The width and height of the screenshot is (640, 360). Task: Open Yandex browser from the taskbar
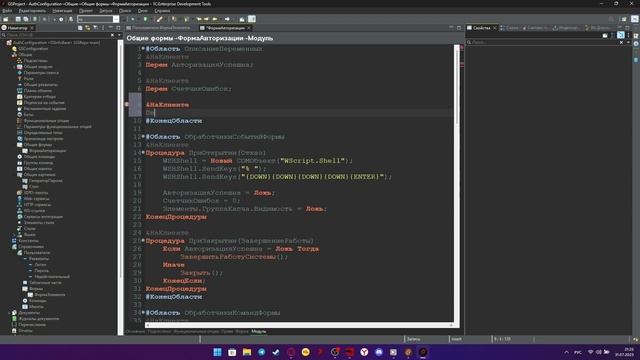(364, 352)
